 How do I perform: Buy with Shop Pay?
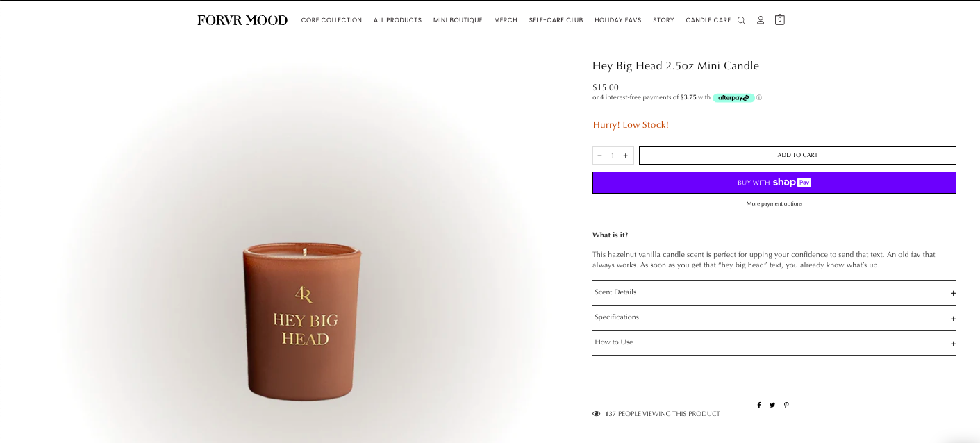(774, 183)
